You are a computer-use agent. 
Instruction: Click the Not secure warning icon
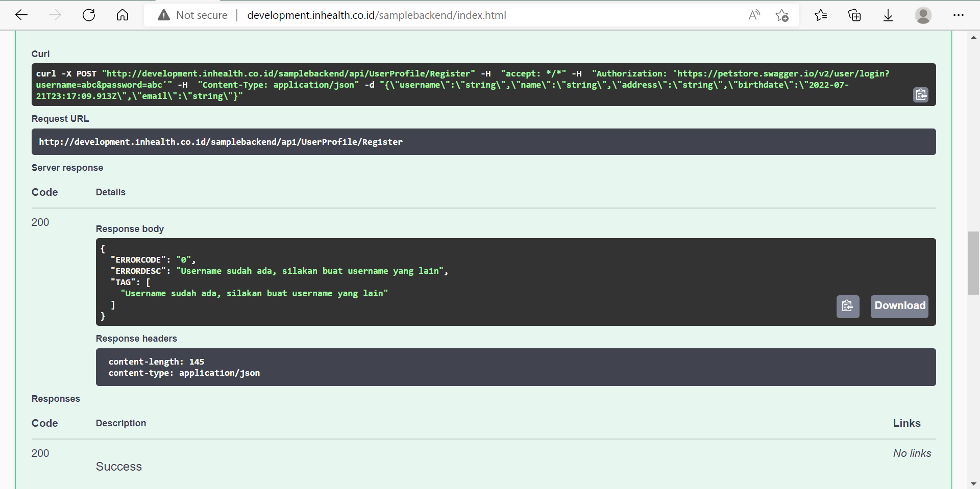[164, 15]
